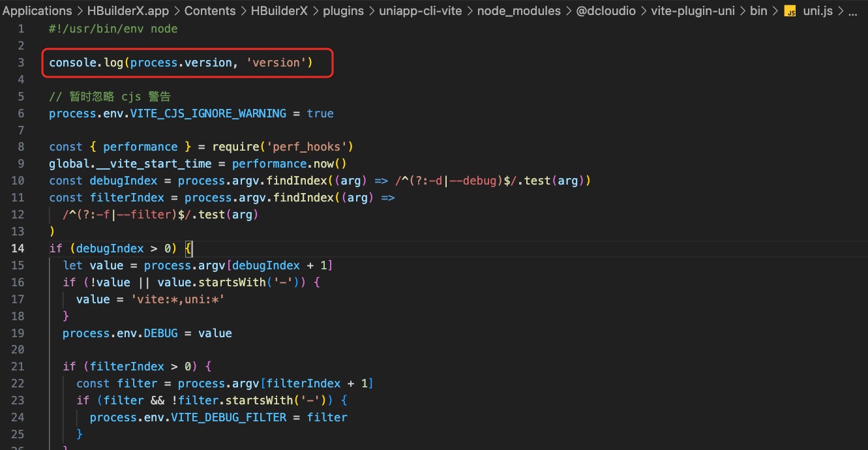868x450 pixels.
Task: Click the uni.js file name breadcrumb
Action: coord(818,11)
